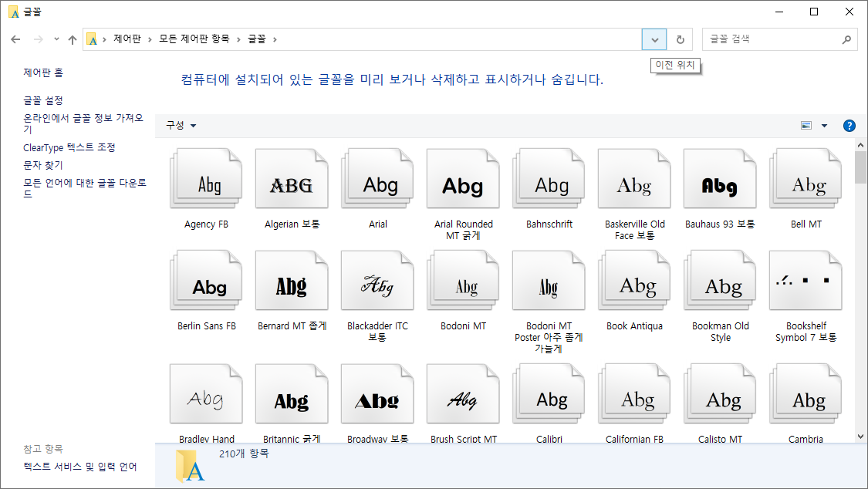Select the Bradley Hand font icon
868x489 pixels.
[206, 394]
